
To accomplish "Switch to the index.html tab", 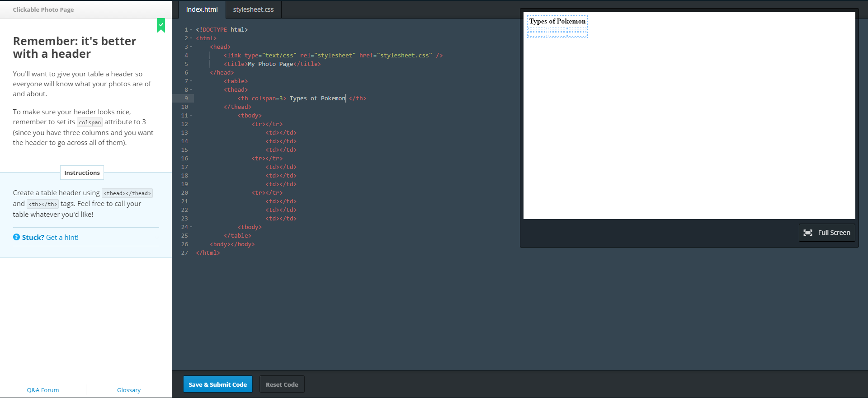I will tap(202, 9).
